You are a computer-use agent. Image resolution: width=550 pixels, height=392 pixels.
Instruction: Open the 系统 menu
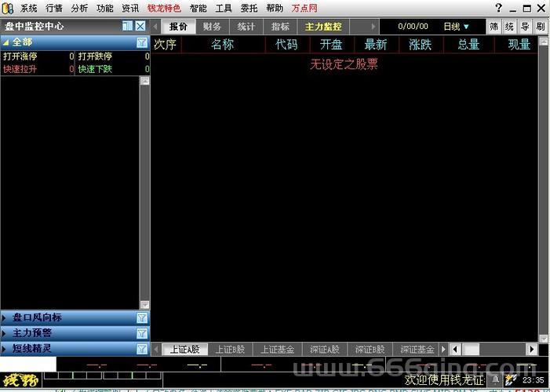coord(28,8)
